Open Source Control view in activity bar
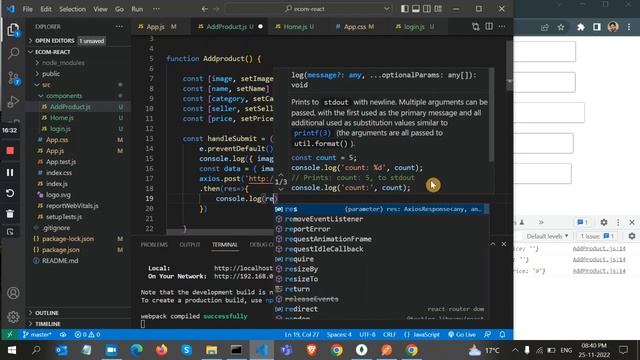Image resolution: width=640 pixels, height=360 pixels. [13, 78]
